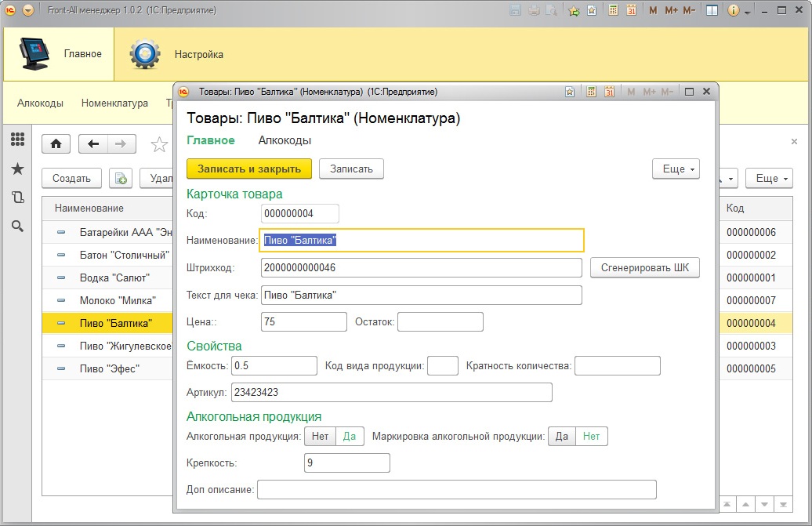Screen dimensions: 812x526
Task: Open the Еще dropdown inside the Товары dialog
Action: pyautogui.click(x=676, y=169)
